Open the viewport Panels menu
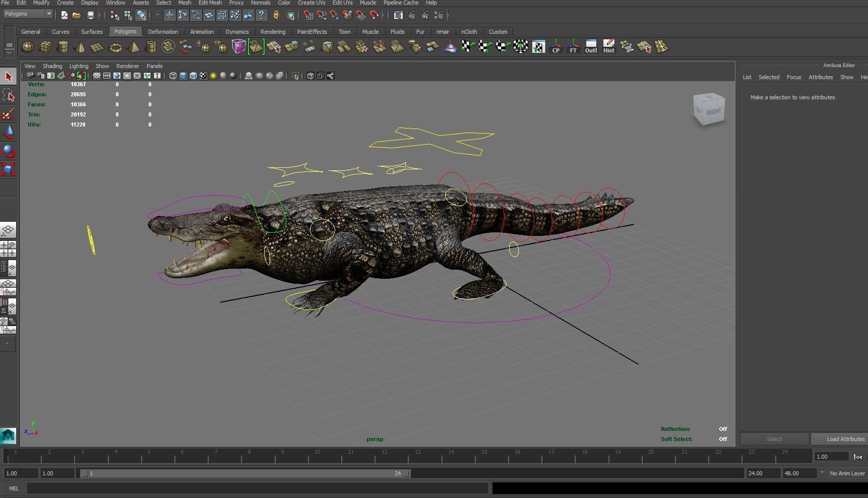This screenshot has height=498, width=868. (x=154, y=66)
